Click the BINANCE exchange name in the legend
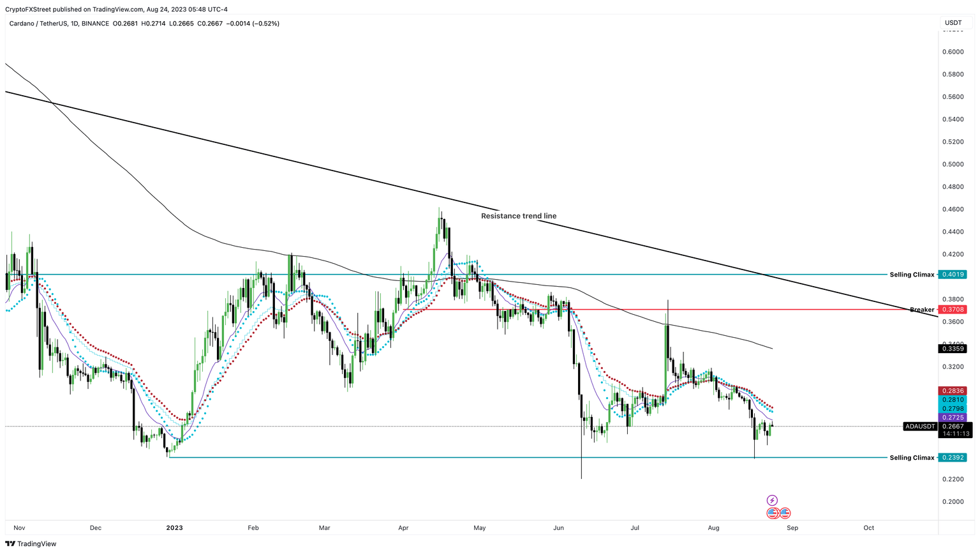The height and width of the screenshot is (553, 980). point(94,23)
